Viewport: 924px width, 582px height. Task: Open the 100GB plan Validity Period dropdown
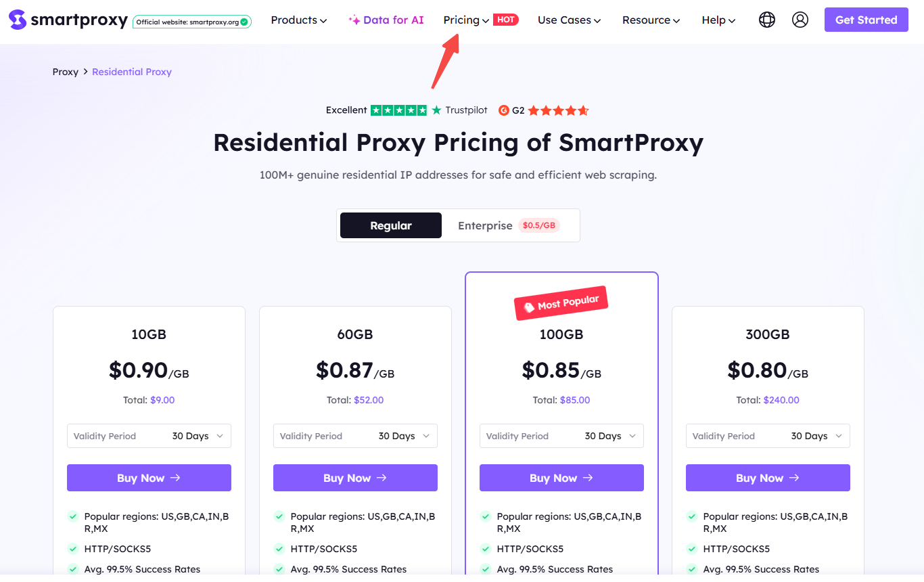tap(561, 436)
